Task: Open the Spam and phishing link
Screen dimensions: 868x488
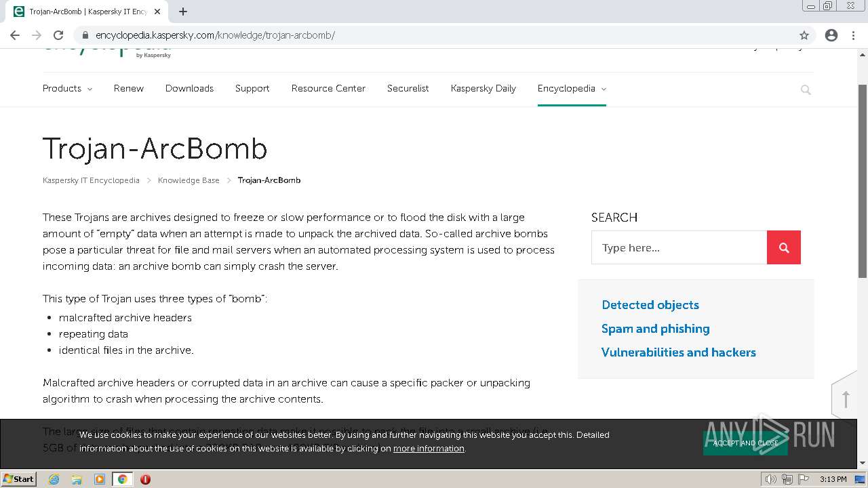Action: [656, 329]
